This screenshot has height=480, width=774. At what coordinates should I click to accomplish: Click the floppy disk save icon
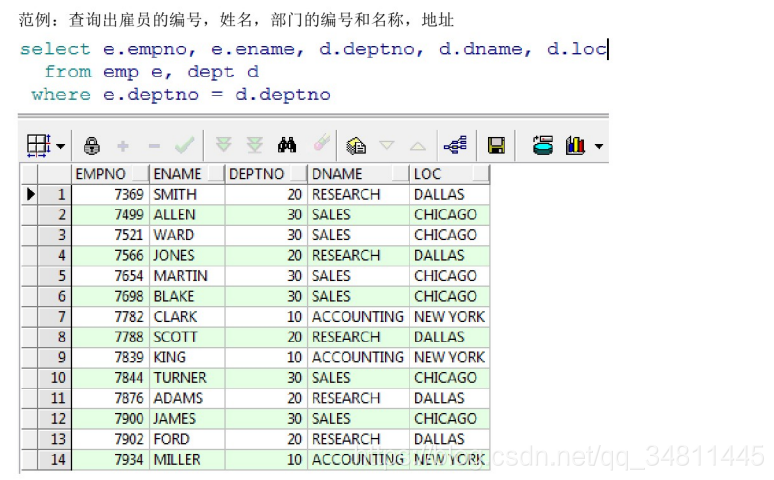[x=496, y=146]
